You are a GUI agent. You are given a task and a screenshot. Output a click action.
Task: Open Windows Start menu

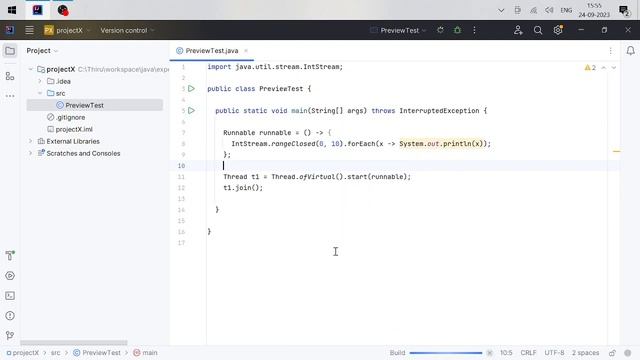(12, 10)
